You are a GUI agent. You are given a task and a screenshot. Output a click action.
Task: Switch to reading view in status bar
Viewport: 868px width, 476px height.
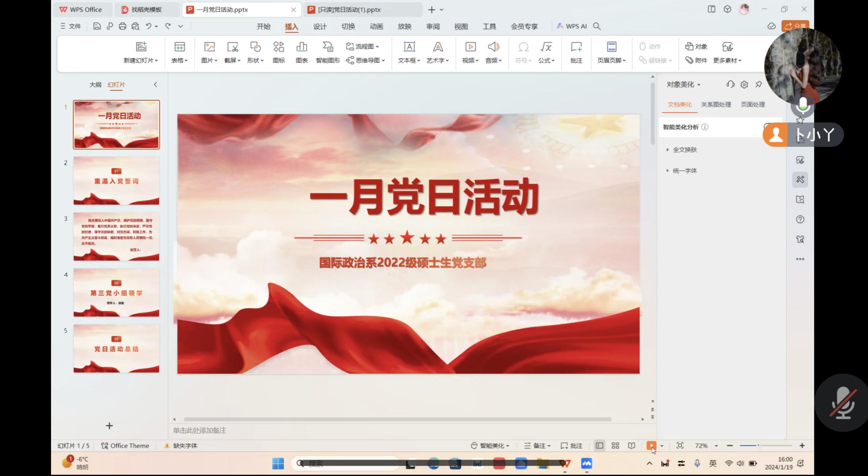click(632, 446)
